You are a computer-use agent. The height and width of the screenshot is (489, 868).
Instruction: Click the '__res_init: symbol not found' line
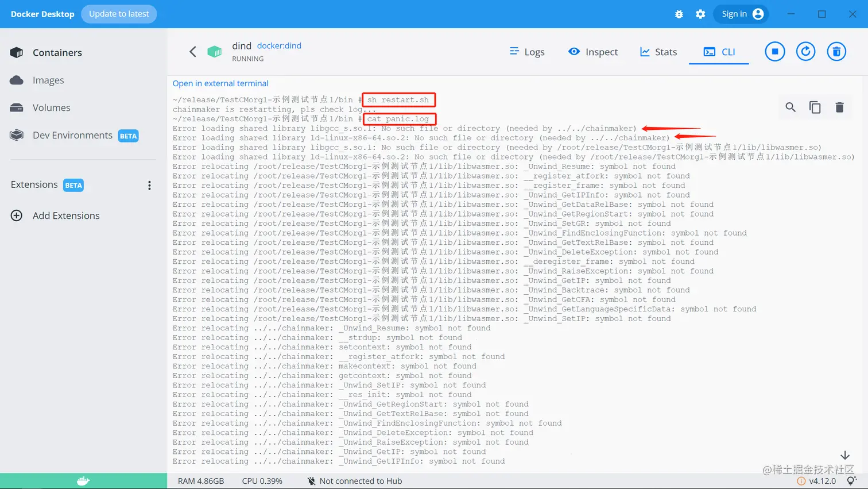coord(322,395)
